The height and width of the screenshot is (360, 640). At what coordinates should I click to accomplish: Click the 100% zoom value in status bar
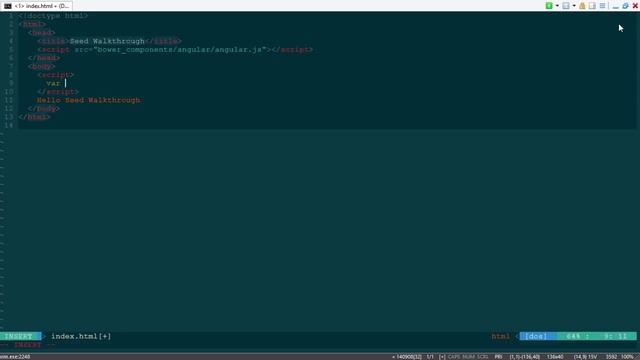[x=627, y=357]
